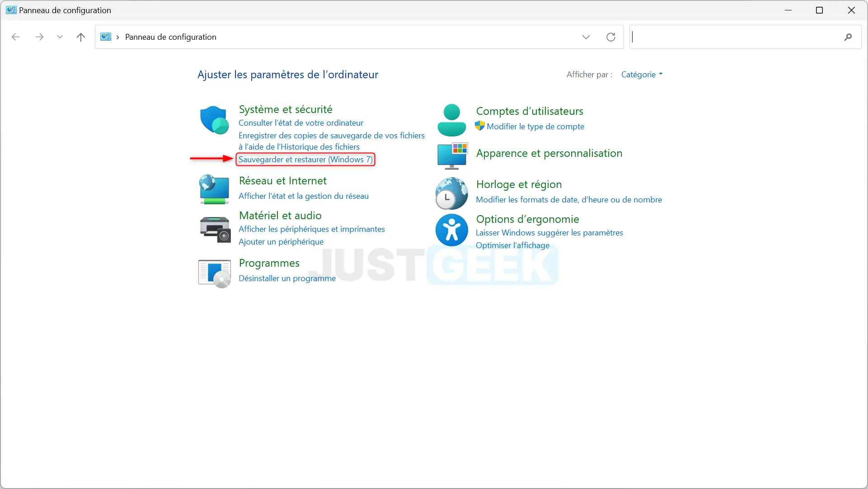Screen dimensions: 868x489
Task: Click the Matériel et audio printer icon
Action: click(215, 229)
